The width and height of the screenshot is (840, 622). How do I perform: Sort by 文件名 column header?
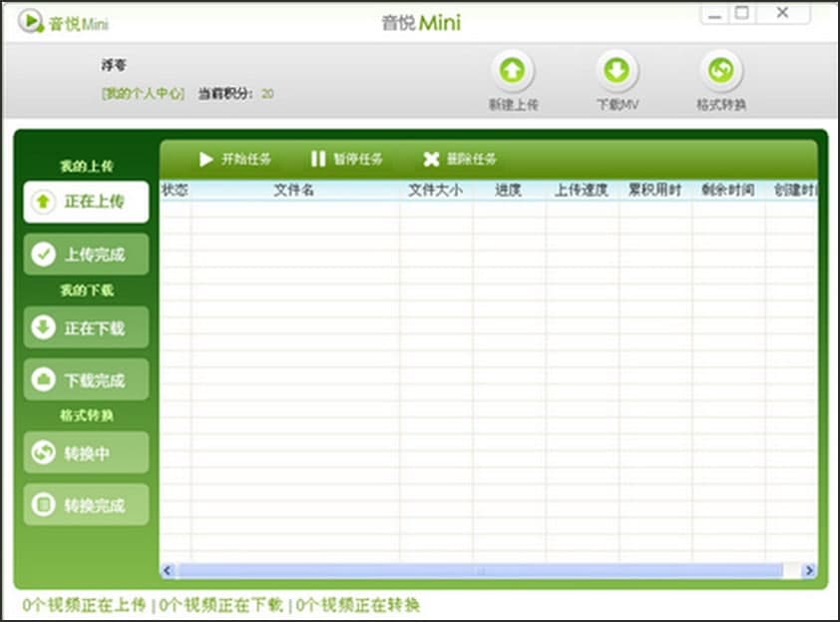pos(294,190)
